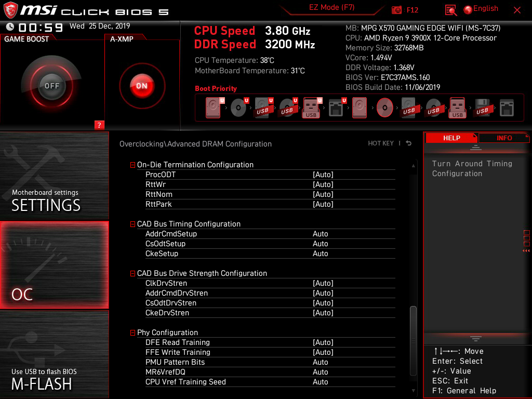Click the Overclocking\Advanced DRAM Configuration breadcrumb
Viewport: 532px width, 399px height.
(x=195, y=144)
